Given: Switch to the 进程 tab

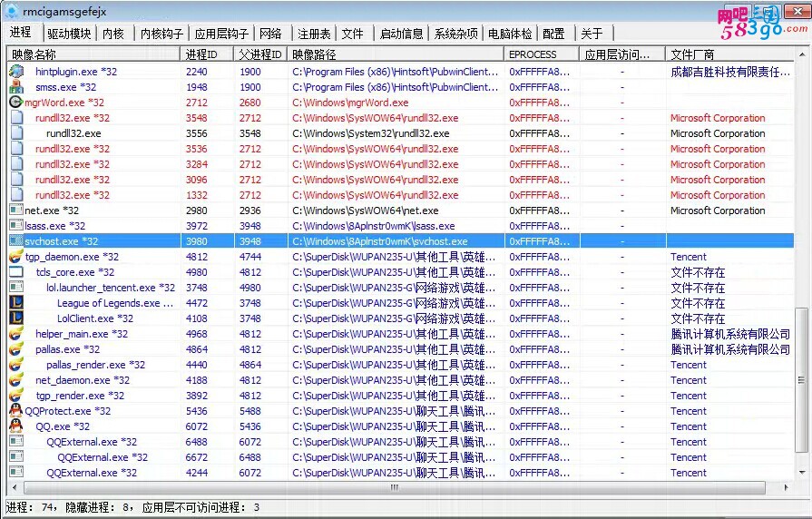Looking at the screenshot, I should 21,32.
